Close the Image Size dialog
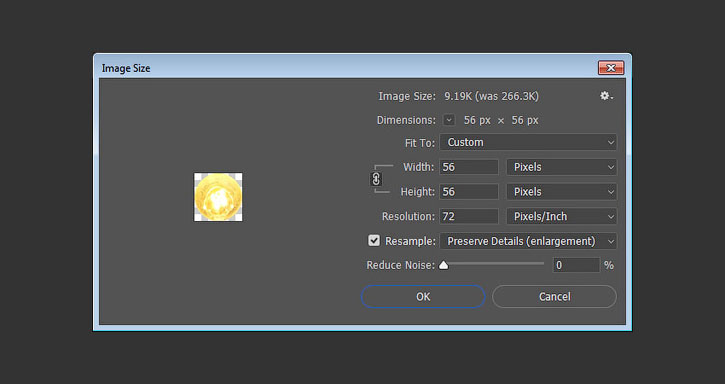 (611, 68)
